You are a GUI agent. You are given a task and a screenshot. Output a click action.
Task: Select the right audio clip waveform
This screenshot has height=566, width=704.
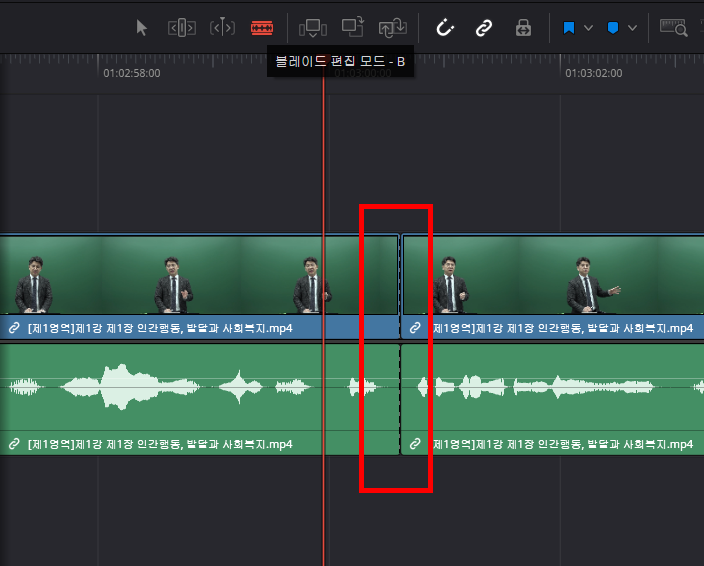point(553,387)
